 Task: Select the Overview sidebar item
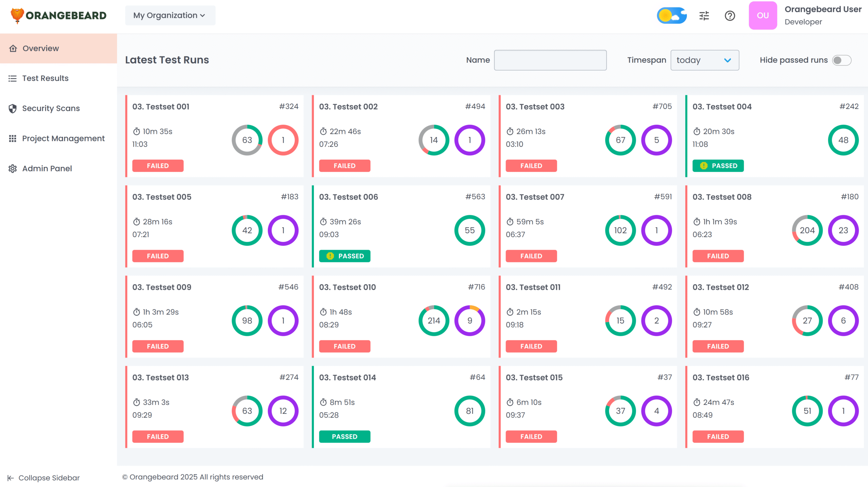[41, 48]
